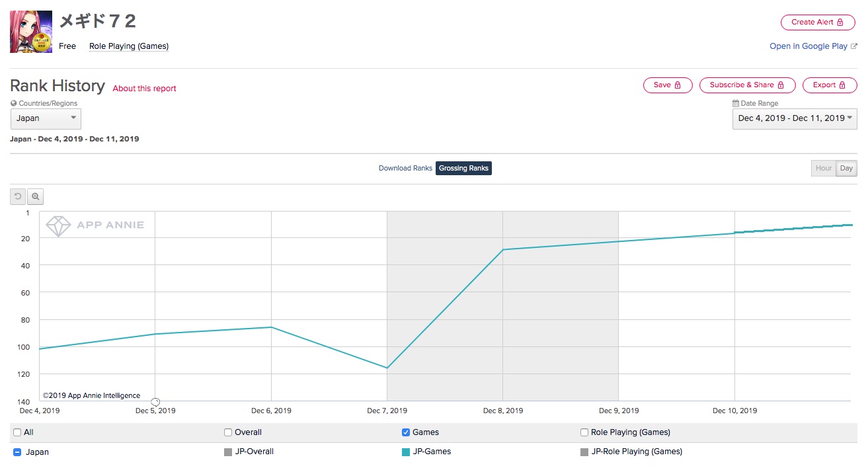Switch to the Download Ranks tab
The height and width of the screenshot is (476, 868).
click(405, 168)
